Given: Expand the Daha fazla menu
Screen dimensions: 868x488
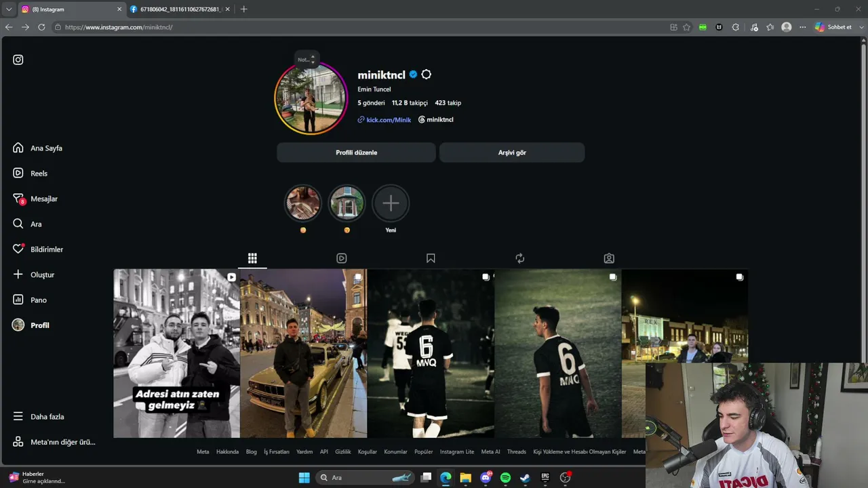Looking at the screenshot, I should (39, 417).
